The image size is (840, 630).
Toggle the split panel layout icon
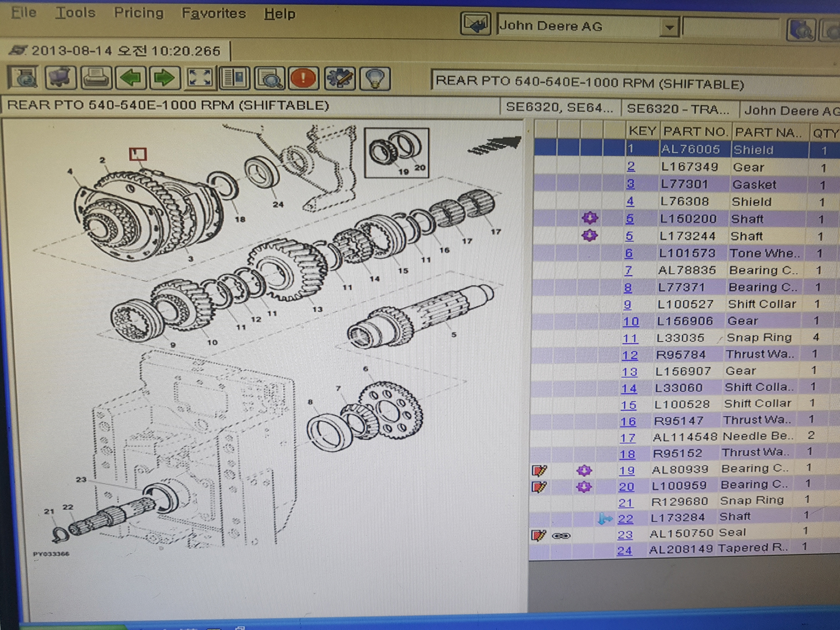point(235,78)
